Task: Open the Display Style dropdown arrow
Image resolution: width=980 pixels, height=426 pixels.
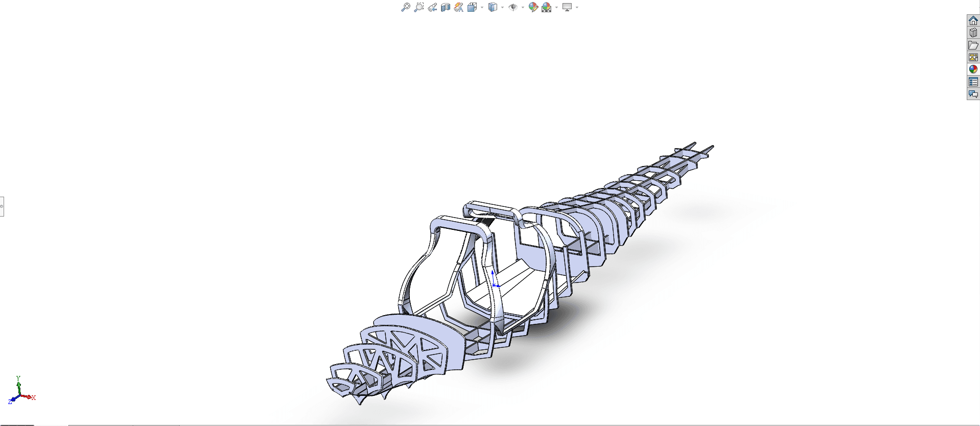Action: (x=502, y=7)
